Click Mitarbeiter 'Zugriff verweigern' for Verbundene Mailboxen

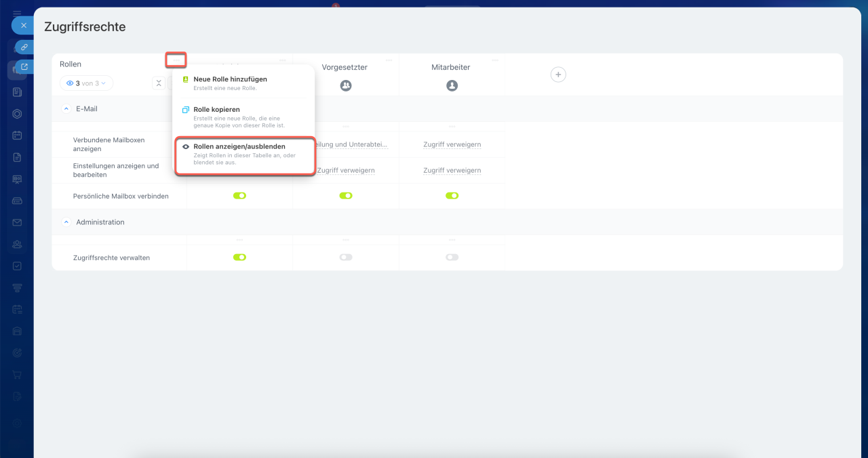point(452,144)
